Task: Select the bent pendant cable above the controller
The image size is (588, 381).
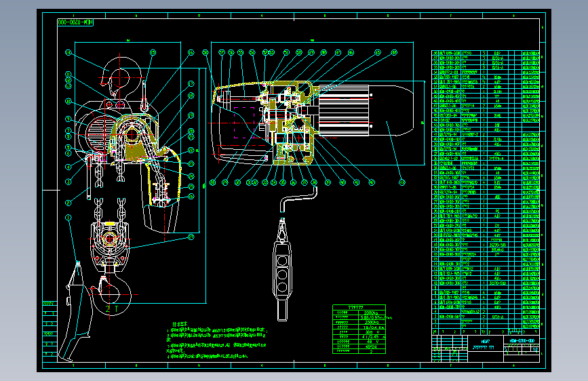Action: click(298, 200)
